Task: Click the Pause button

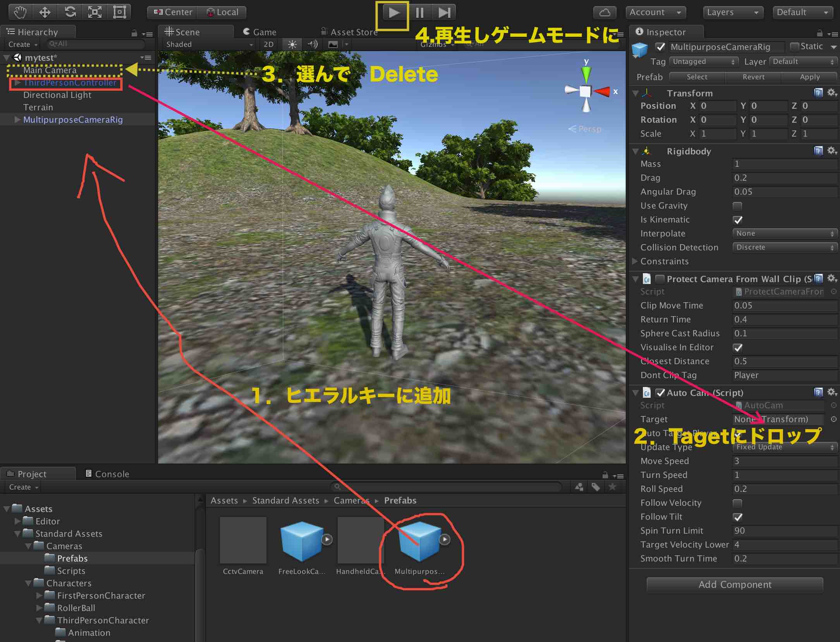Action: point(419,13)
